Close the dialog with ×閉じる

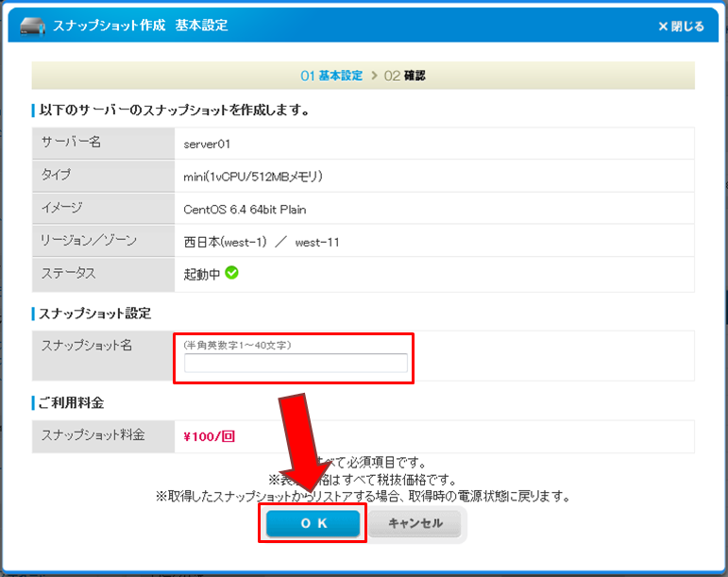tap(680, 26)
